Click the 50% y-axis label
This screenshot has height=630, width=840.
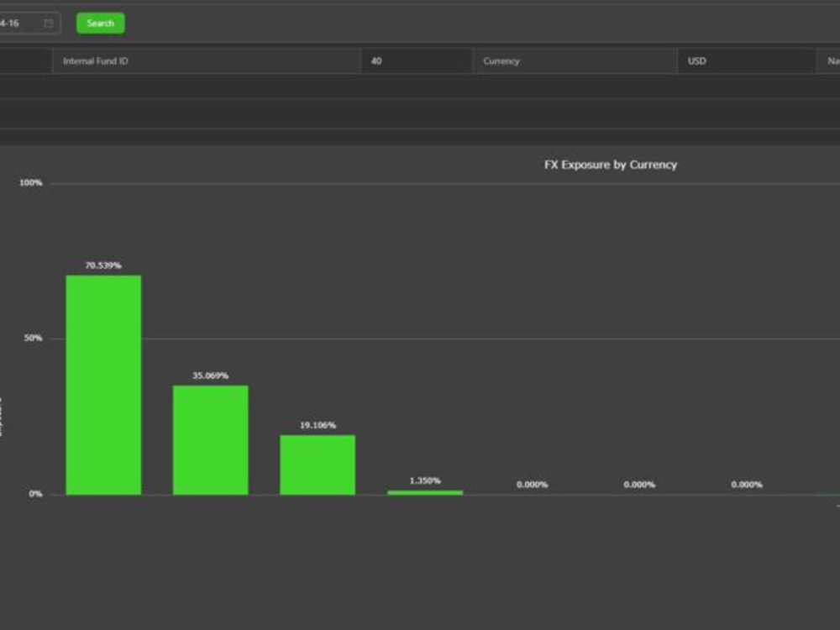(33, 338)
